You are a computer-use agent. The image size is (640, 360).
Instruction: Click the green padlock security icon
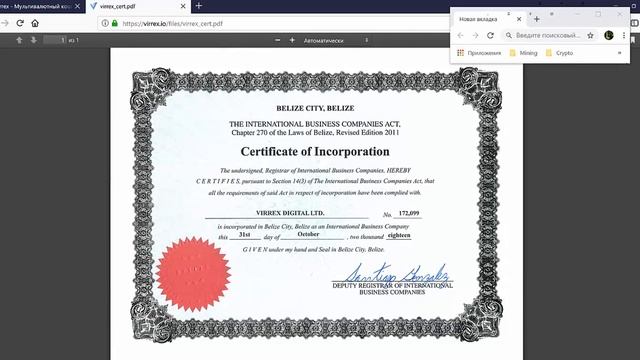[115, 23]
